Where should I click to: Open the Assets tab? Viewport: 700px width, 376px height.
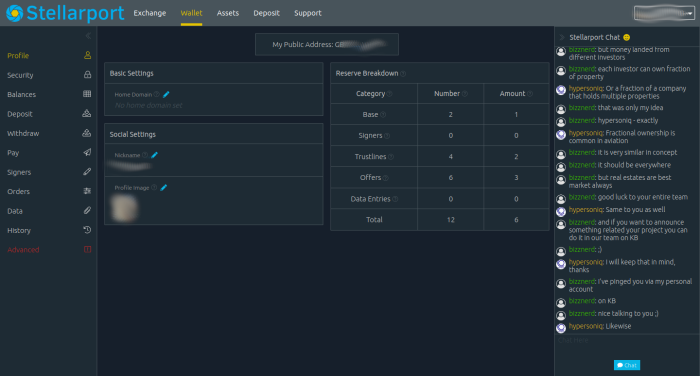click(x=228, y=13)
